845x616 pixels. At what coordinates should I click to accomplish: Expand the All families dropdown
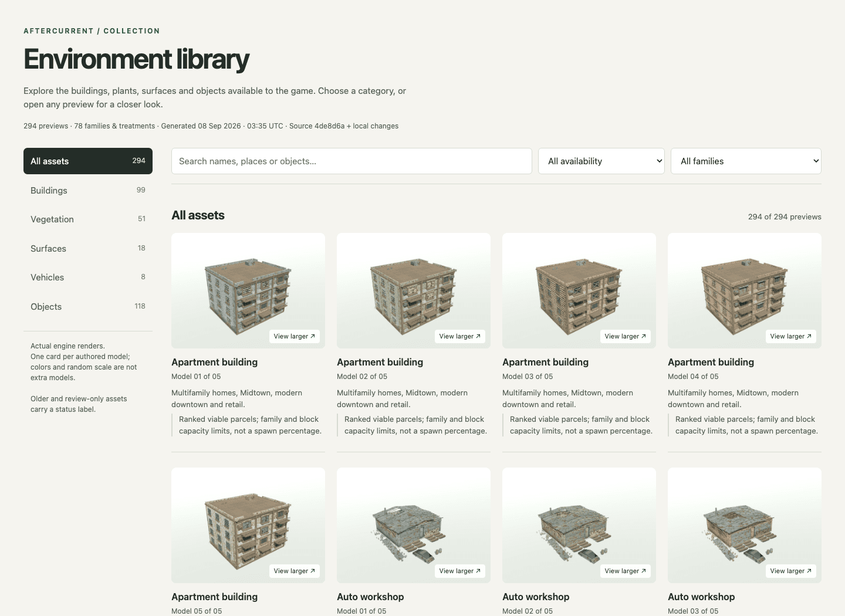coord(746,161)
